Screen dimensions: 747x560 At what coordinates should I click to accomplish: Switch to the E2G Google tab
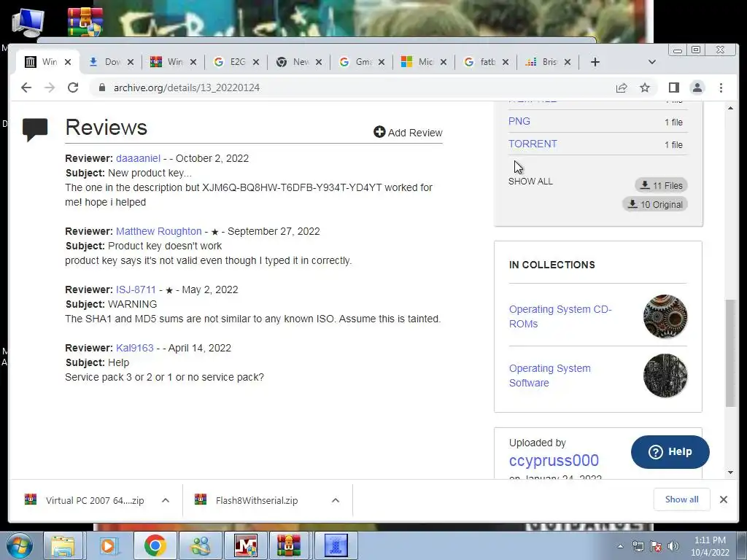(x=231, y=62)
